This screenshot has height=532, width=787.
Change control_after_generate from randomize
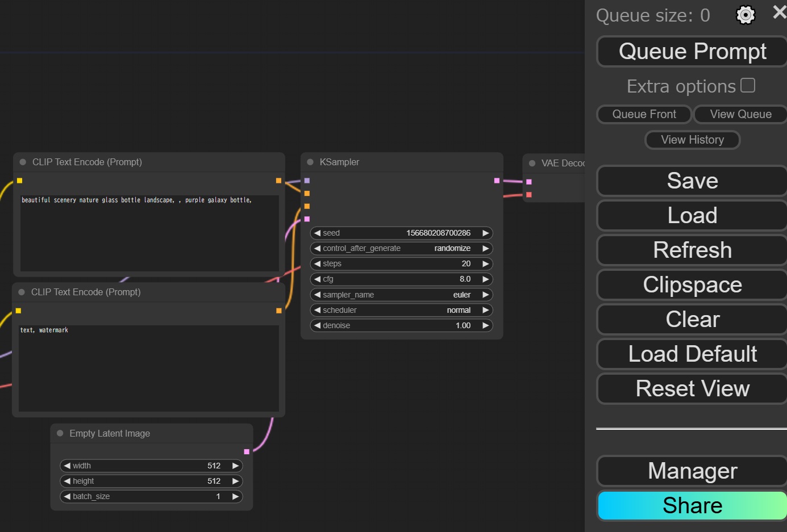pos(401,249)
